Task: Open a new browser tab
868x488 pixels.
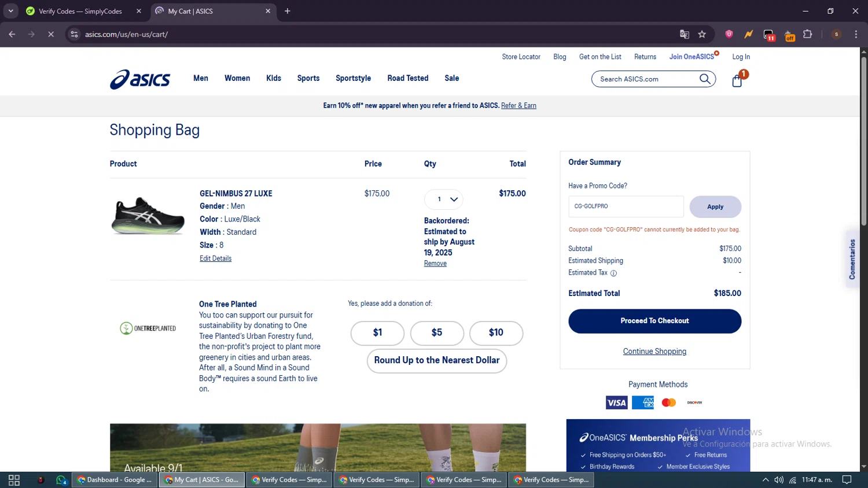Action: pos(288,11)
